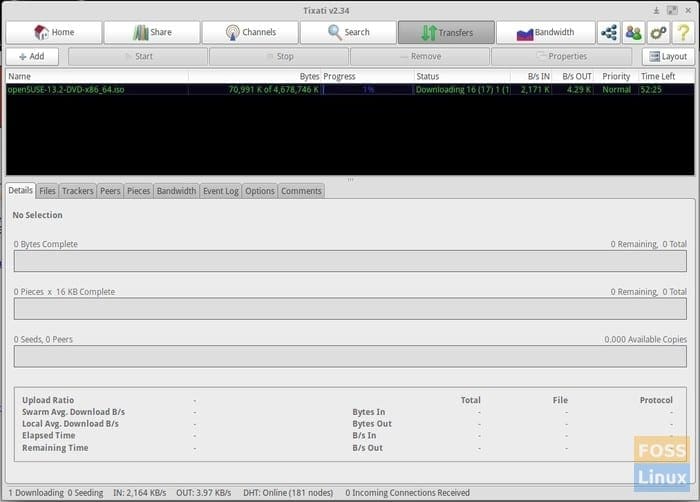700x502 pixels.
Task: Open transfer Properties
Action: tap(562, 56)
